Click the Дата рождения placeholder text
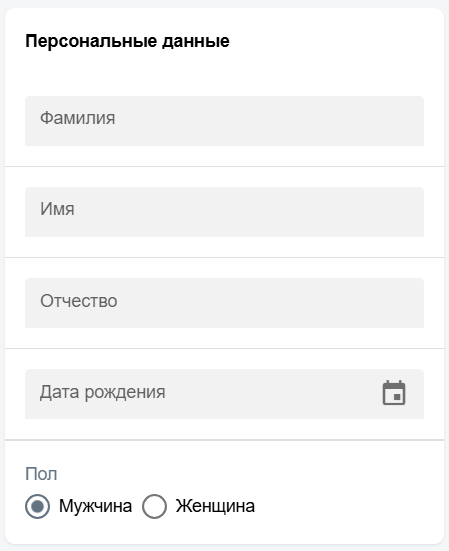Screen dimensions: 449x551 [102, 392]
